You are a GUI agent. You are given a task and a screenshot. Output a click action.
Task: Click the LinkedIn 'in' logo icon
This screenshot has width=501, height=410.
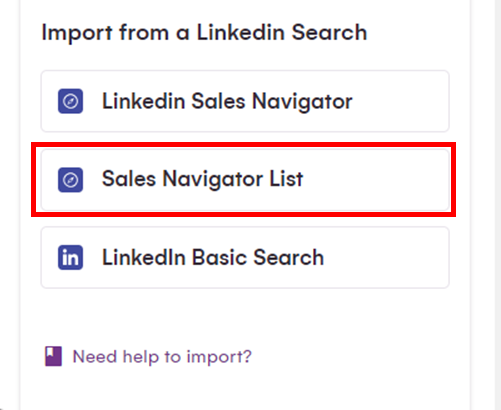click(x=70, y=257)
